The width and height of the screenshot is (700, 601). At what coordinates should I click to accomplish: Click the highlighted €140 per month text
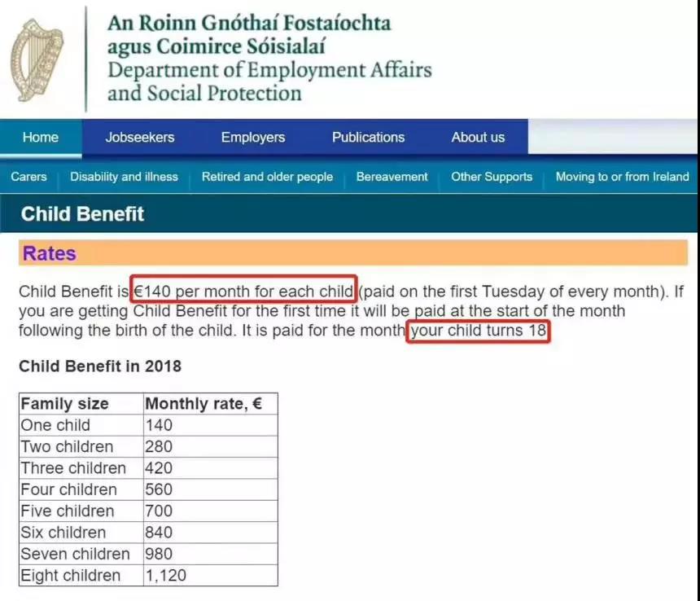(x=243, y=291)
